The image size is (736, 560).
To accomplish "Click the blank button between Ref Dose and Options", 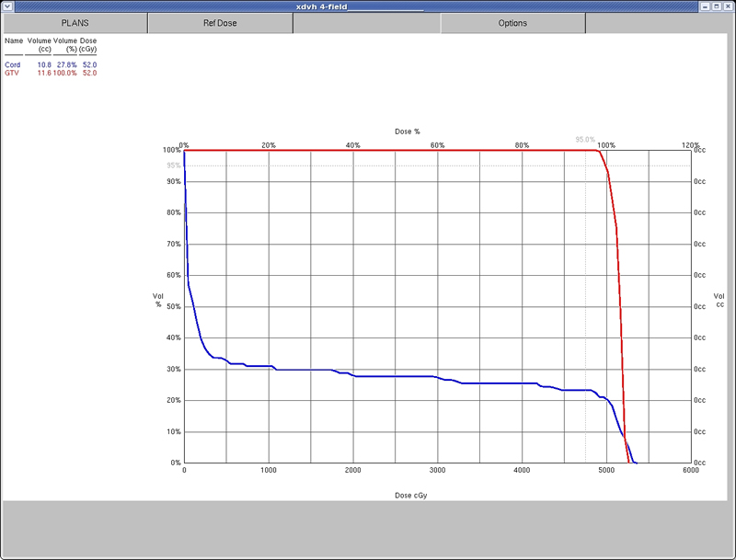I will 366,23.
